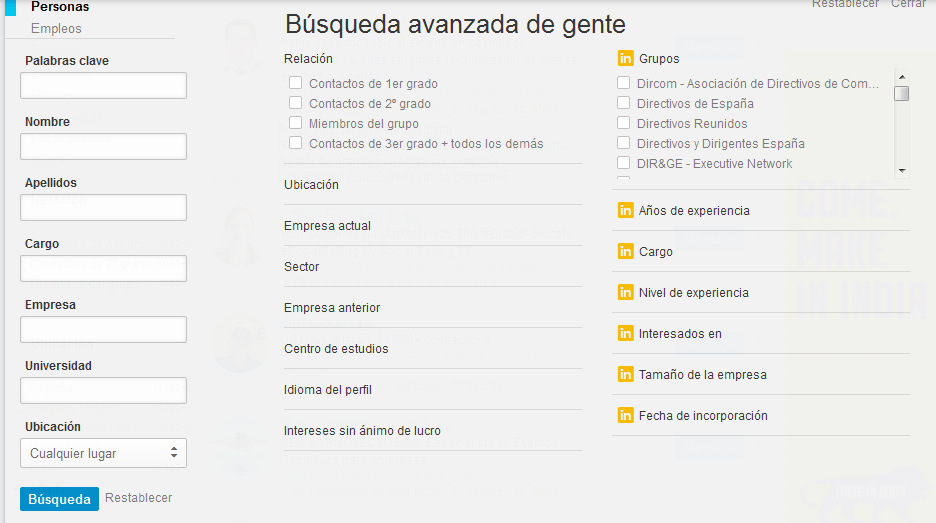The height and width of the screenshot is (523, 936).
Task: Switch to the Empleos tab
Action: click(56, 29)
